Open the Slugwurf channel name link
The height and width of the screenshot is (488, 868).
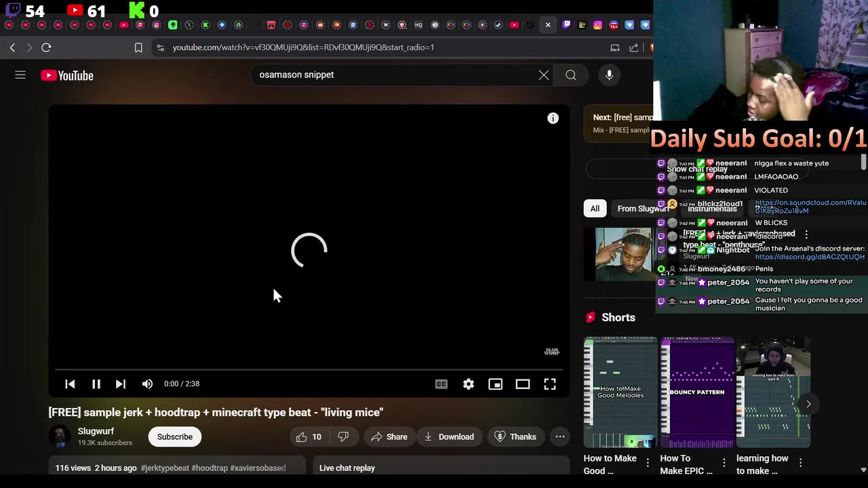[96, 431]
